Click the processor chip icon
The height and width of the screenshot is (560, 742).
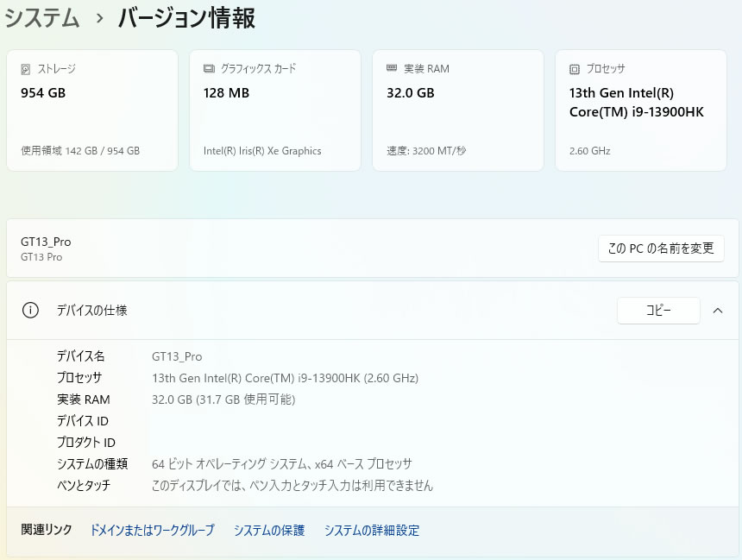pos(575,69)
